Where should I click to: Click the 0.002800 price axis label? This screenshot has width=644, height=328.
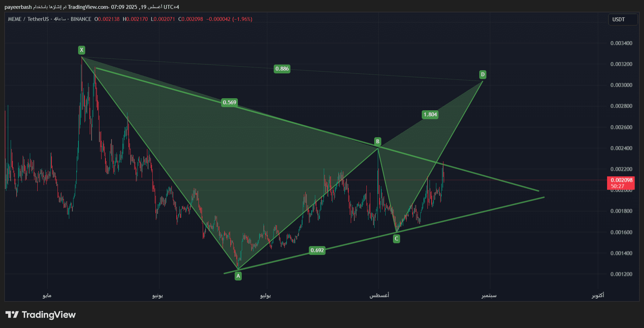tap(621, 106)
